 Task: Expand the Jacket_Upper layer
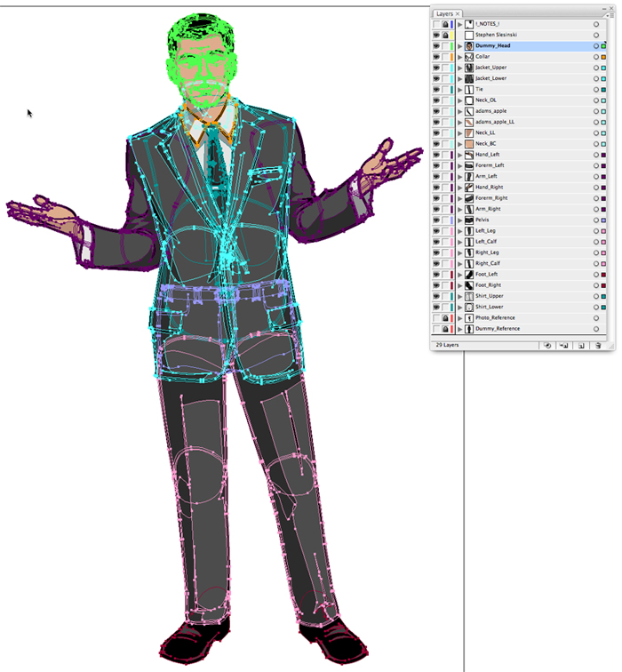click(460, 68)
